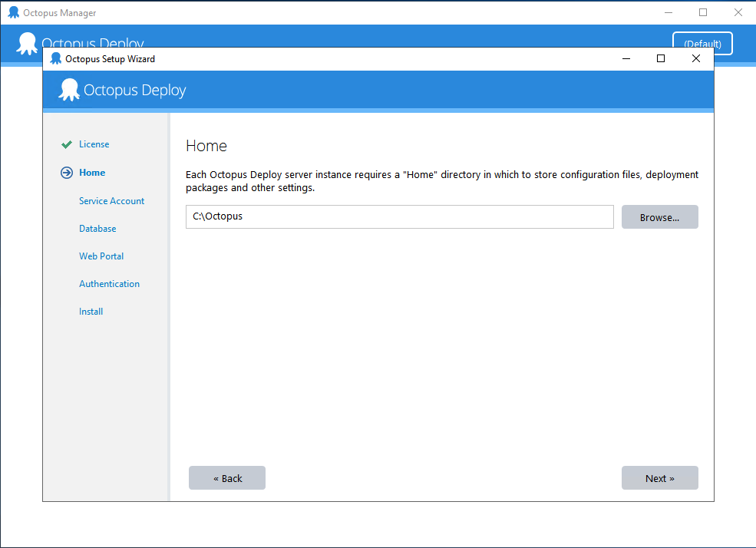Select the Authentication step
Image resolution: width=756 pixels, height=548 pixels.
coord(110,284)
